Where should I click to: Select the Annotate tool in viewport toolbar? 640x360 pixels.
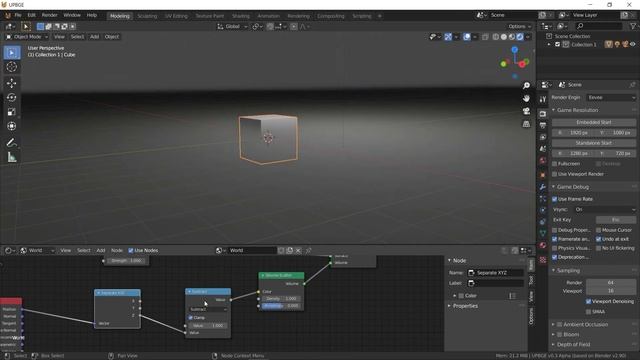12,142
